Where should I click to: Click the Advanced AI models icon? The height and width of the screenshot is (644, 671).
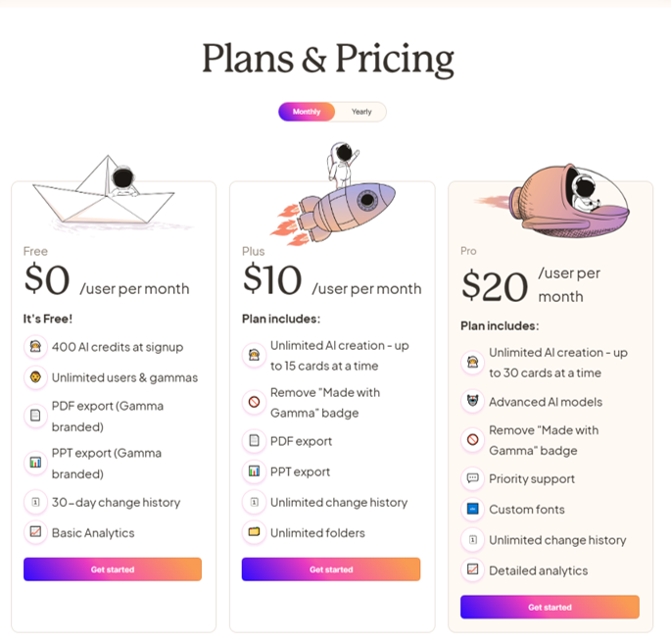click(x=473, y=401)
